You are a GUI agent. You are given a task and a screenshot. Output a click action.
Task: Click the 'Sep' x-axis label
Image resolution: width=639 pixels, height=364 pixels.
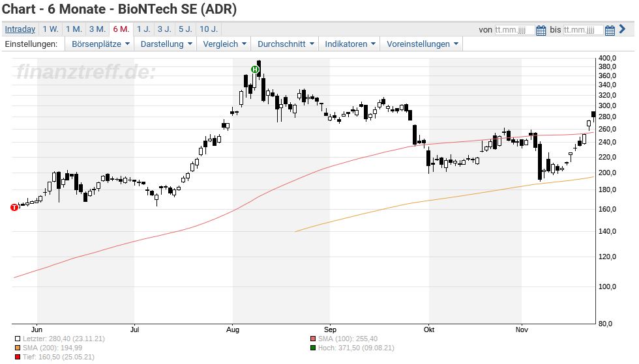pyautogui.click(x=330, y=329)
